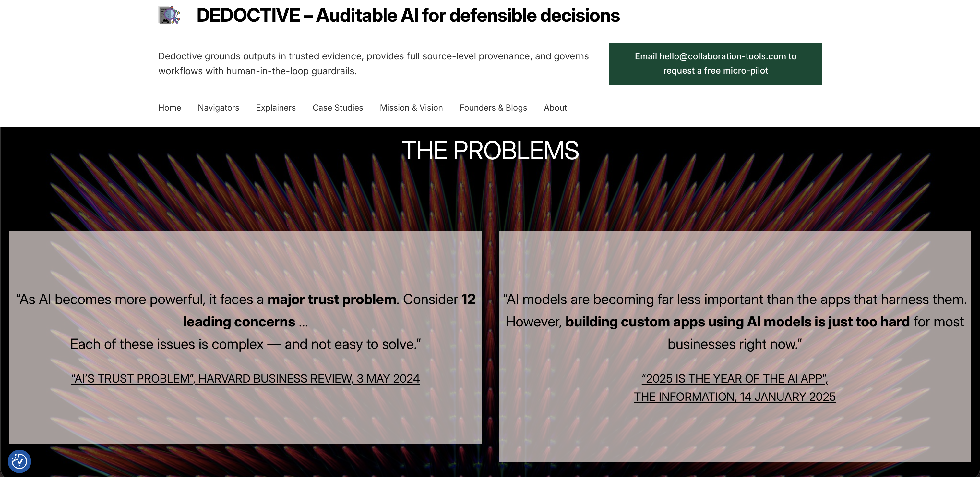Open the Founders & Blogs page
Viewport: 980px width, 477px height.
493,108
